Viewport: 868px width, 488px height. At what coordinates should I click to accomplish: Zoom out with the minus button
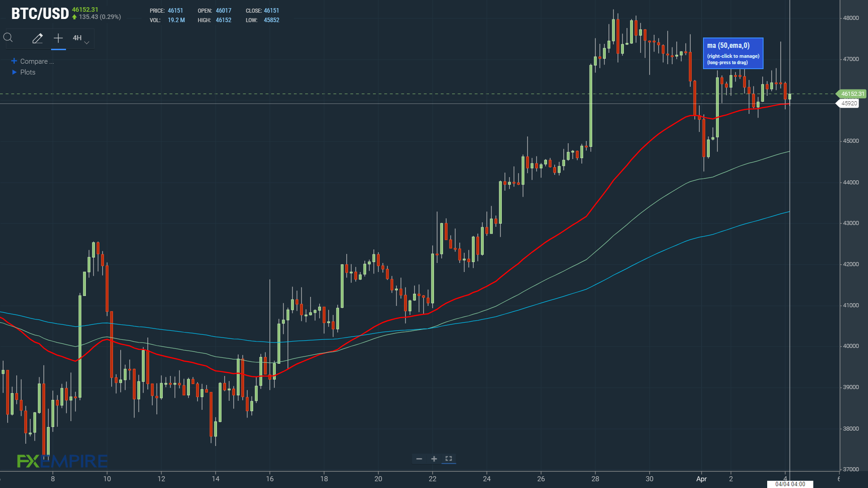419,459
